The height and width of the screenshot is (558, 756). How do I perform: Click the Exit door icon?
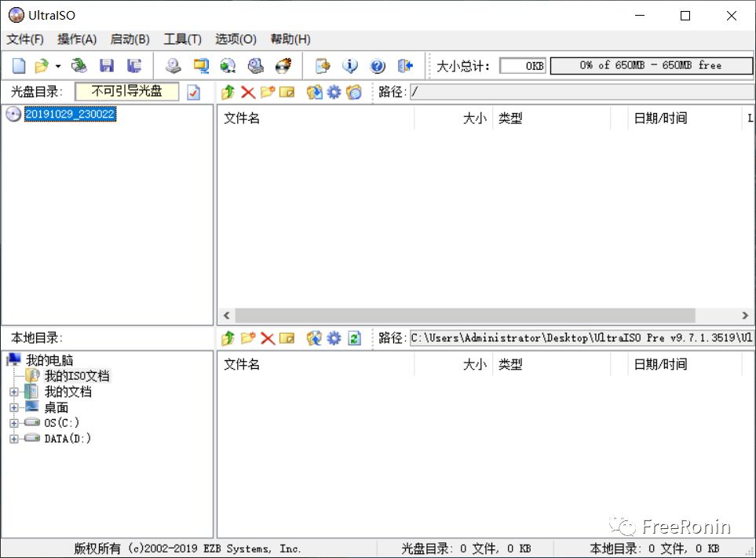(x=405, y=66)
